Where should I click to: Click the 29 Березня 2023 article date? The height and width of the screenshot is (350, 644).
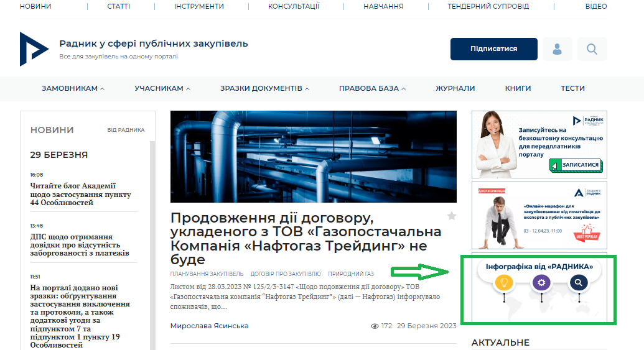pyautogui.click(x=426, y=326)
